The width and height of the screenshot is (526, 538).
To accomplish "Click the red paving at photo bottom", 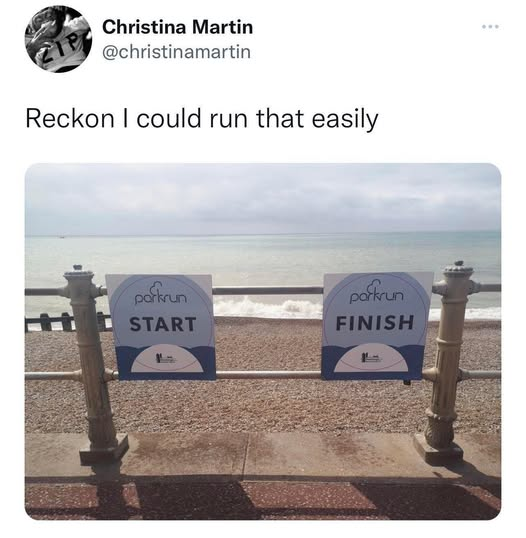I will 263,499.
